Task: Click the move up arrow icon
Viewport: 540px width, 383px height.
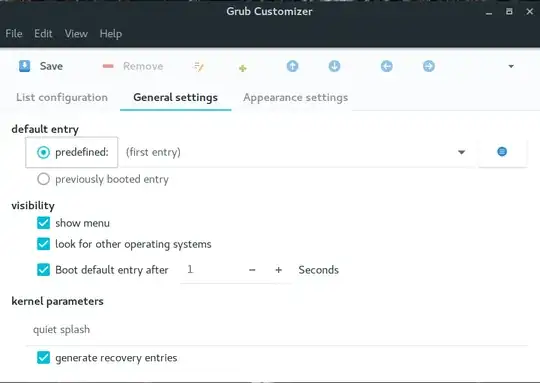Action: point(292,66)
